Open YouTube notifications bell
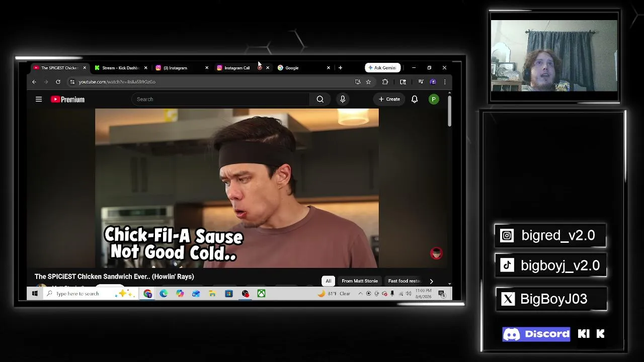Viewport: 644px width, 362px height. pyautogui.click(x=415, y=99)
